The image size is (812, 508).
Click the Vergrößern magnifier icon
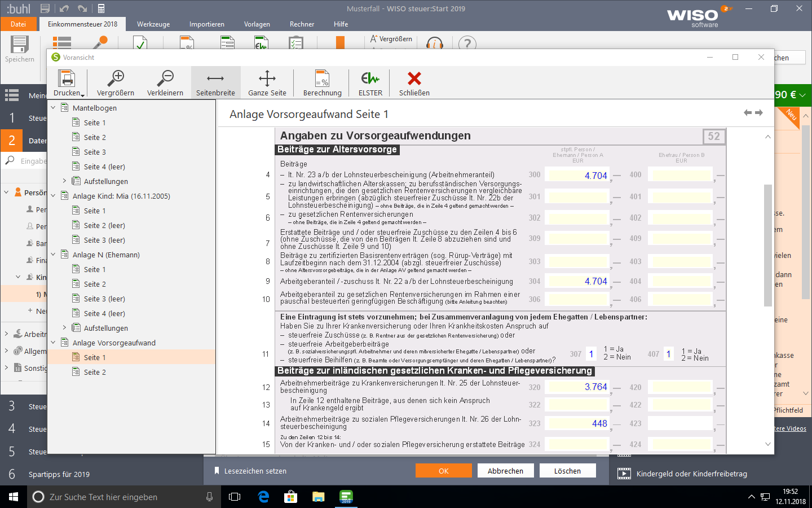coord(116,78)
